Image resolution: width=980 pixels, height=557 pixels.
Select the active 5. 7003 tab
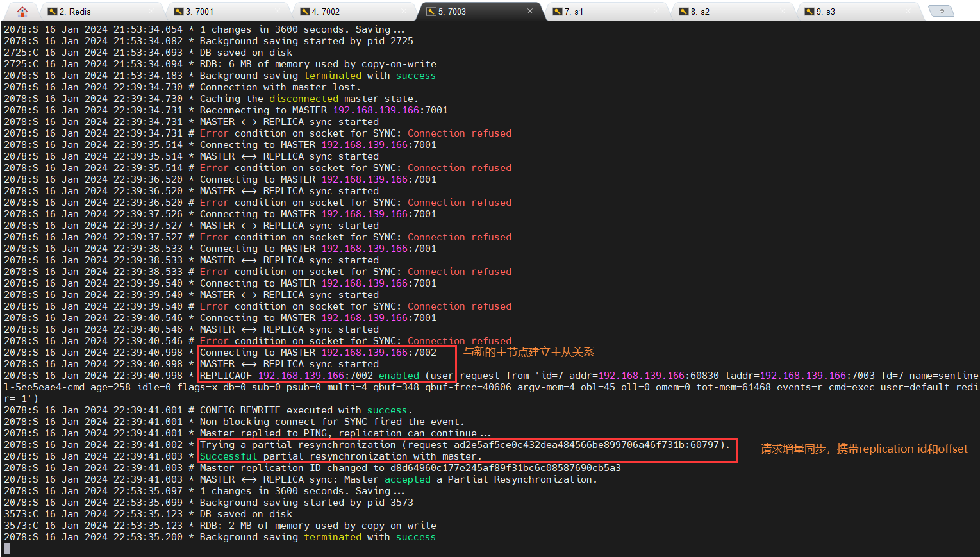(x=480, y=12)
